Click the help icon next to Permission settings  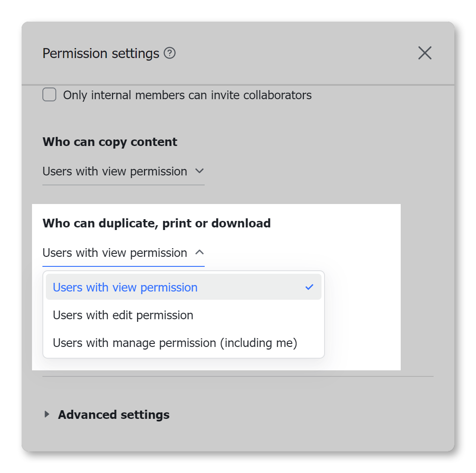coord(170,53)
